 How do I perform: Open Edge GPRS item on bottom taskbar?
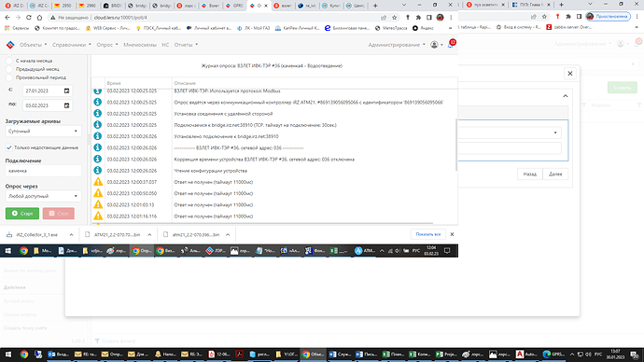(553, 355)
